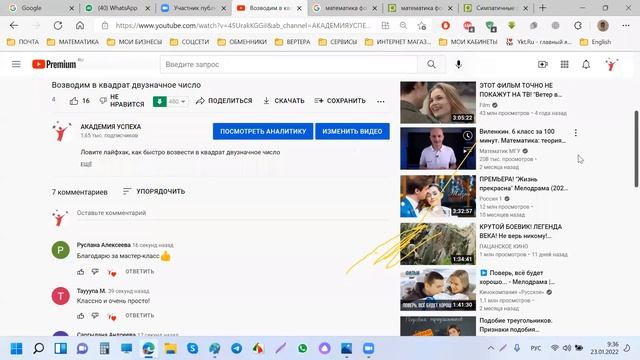Reply to Руслана Алексеева's comment via ОТВЕТИТЬ

[140, 271]
